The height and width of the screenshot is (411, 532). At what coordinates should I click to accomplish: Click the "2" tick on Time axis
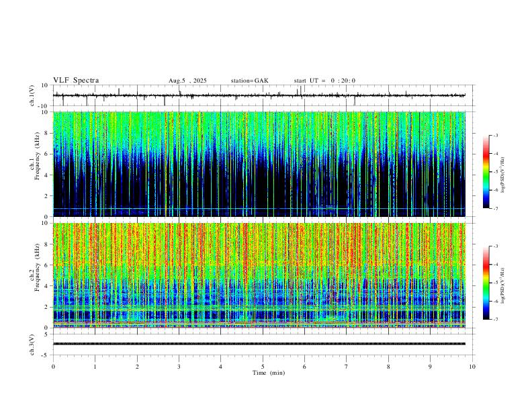tap(137, 367)
